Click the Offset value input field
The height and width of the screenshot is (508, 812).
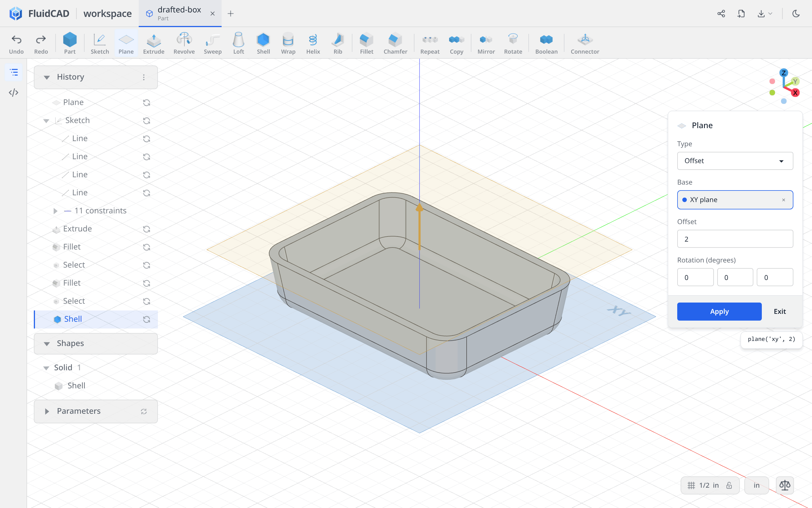coord(735,239)
